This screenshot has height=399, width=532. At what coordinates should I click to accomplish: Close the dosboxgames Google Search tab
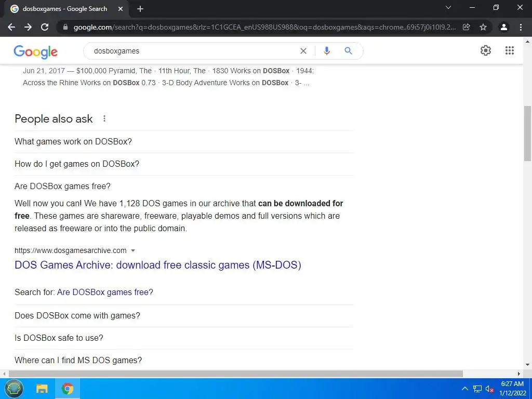121,9
